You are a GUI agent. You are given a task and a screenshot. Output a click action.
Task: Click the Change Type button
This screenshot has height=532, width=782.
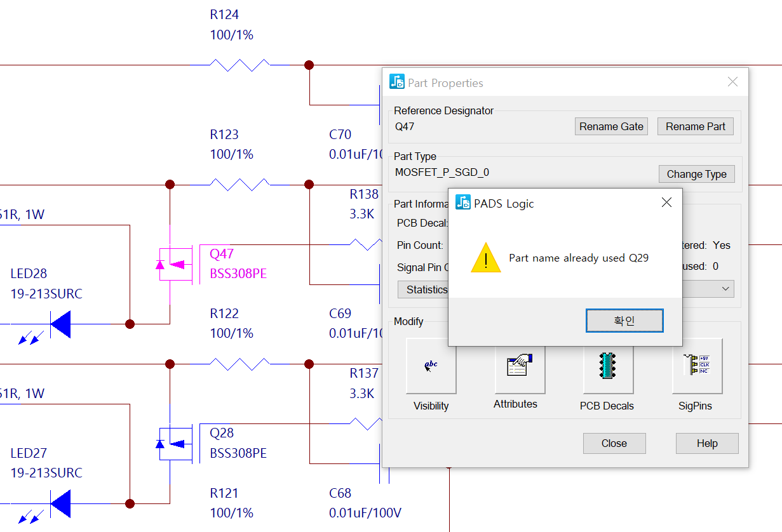[x=696, y=174]
